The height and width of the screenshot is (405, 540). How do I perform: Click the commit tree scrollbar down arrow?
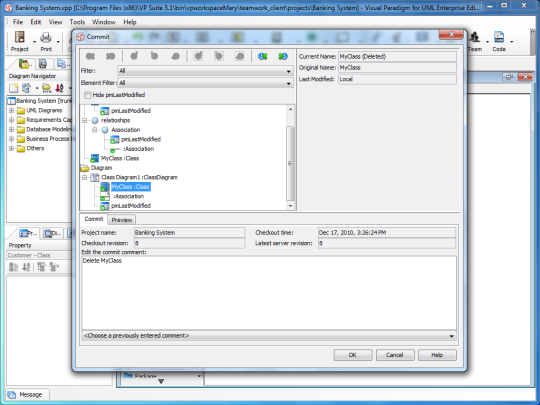290,206
